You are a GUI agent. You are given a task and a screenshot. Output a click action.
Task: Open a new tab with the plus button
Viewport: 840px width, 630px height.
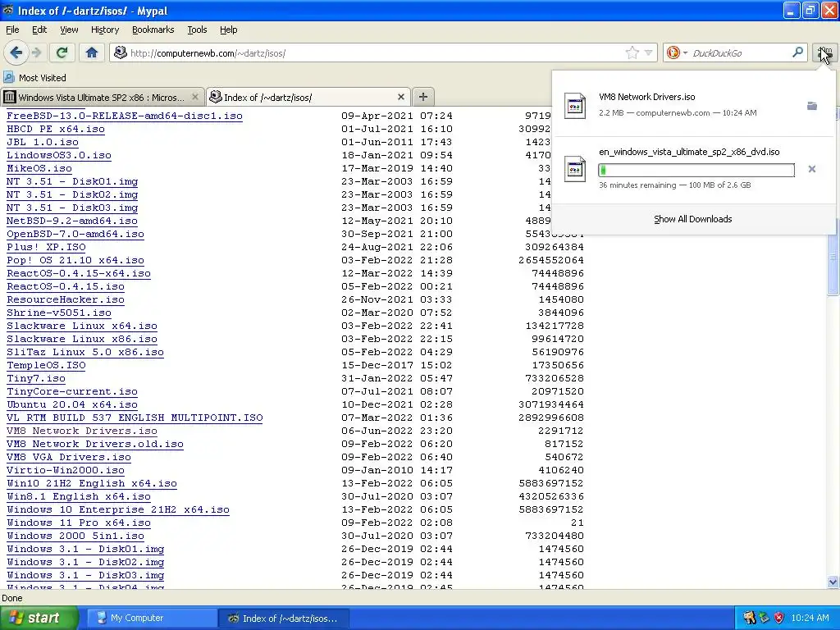pos(423,97)
